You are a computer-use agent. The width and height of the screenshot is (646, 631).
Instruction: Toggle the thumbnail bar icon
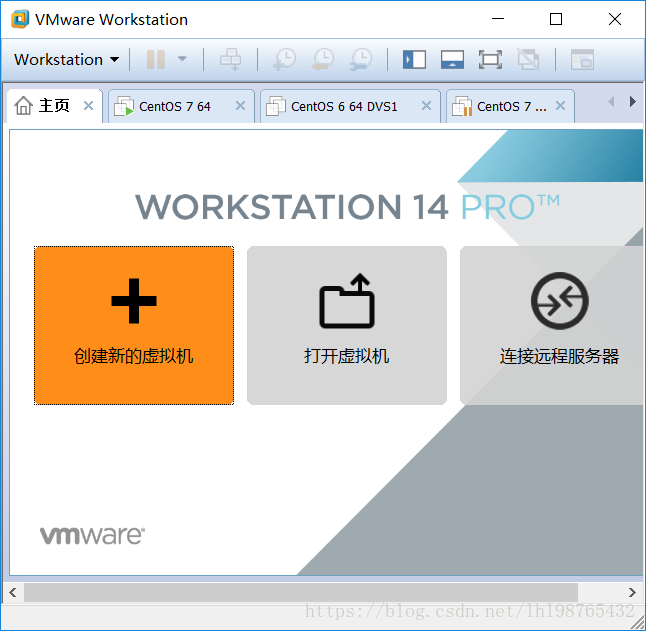pos(452,60)
